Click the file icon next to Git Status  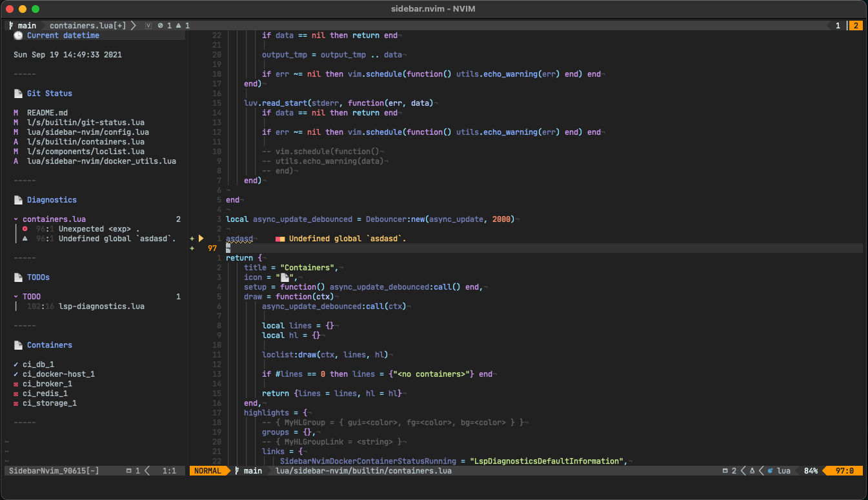coord(18,94)
